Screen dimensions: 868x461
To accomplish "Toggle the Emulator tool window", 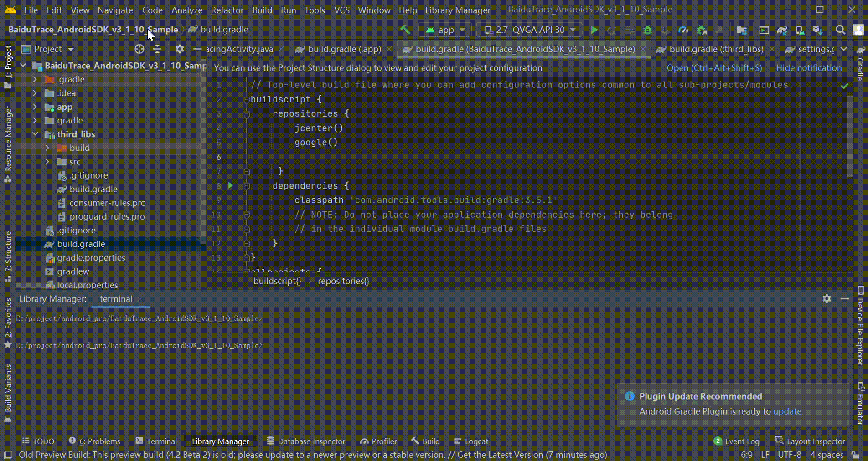I will 860,404.
